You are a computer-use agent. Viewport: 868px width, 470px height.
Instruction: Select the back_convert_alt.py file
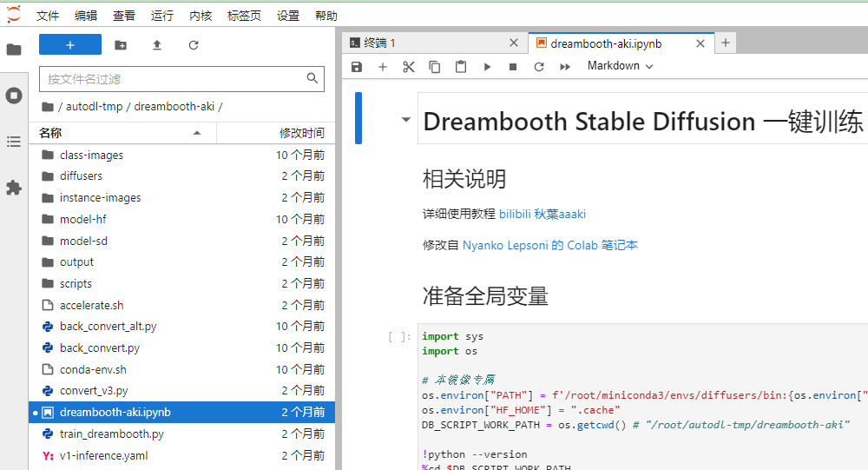coord(181,326)
